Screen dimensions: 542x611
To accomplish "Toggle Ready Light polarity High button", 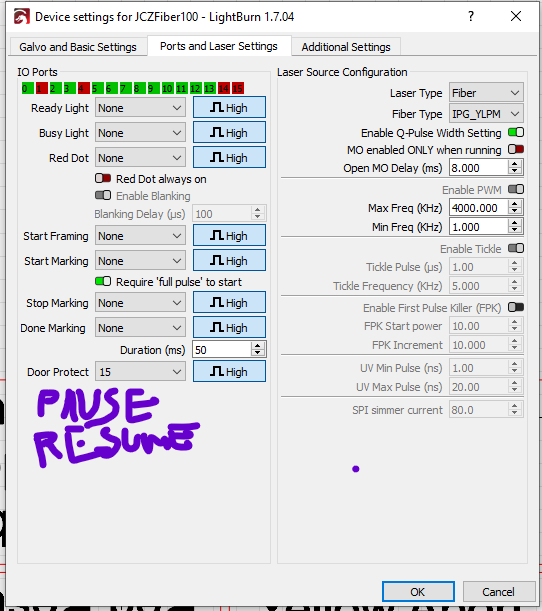I will [x=230, y=108].
